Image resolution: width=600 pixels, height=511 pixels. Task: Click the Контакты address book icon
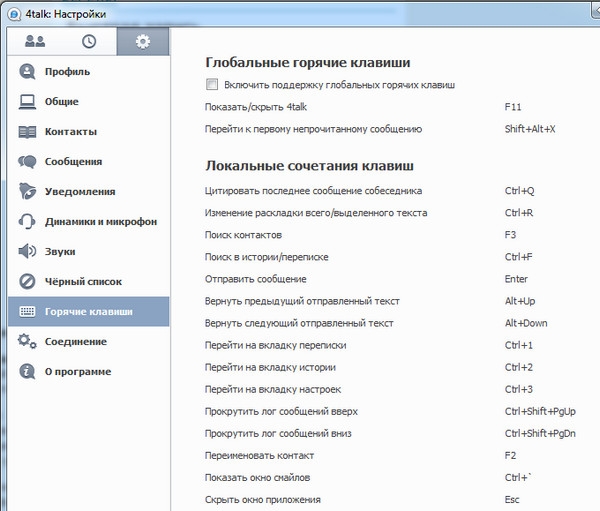[28, 132]
